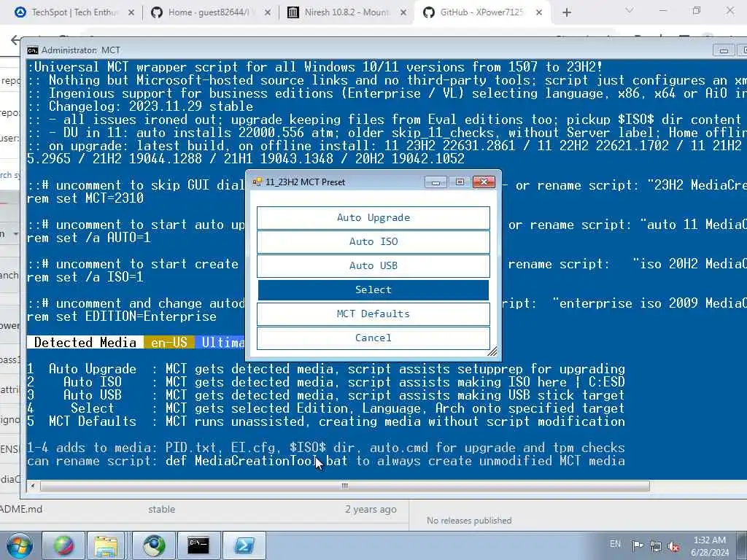Click the EN language indicator

pos(615,544)
